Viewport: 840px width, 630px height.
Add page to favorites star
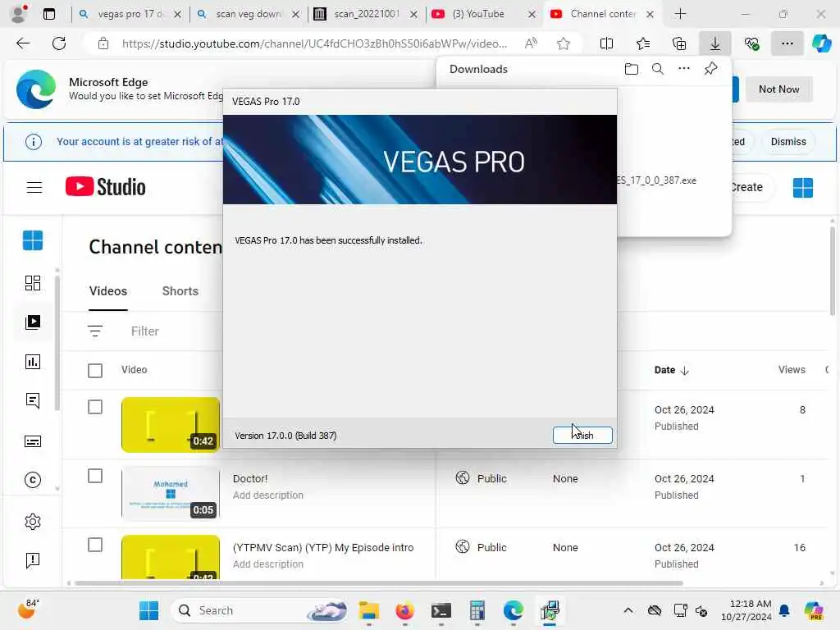coord(563,43)
